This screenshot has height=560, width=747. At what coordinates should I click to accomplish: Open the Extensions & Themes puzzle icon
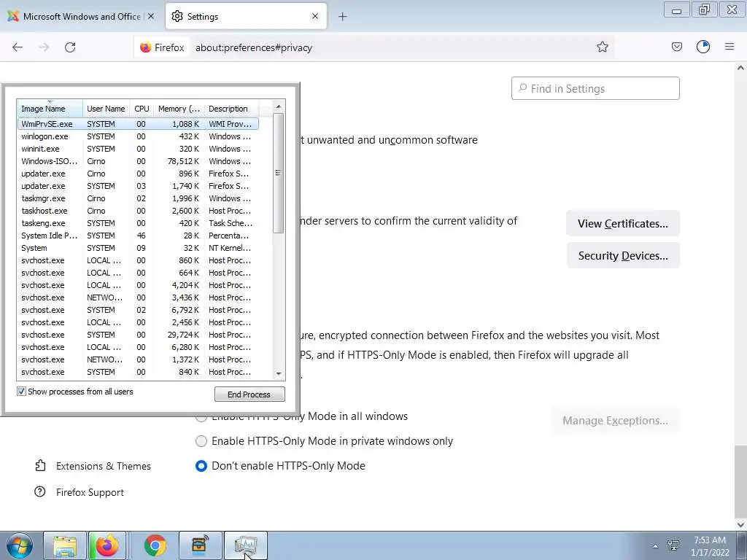point(41,466)
